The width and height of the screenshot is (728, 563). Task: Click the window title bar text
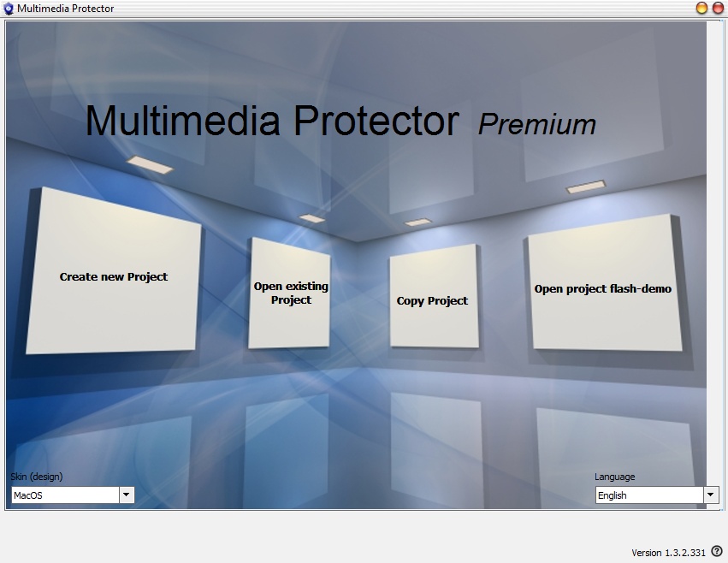65,9
